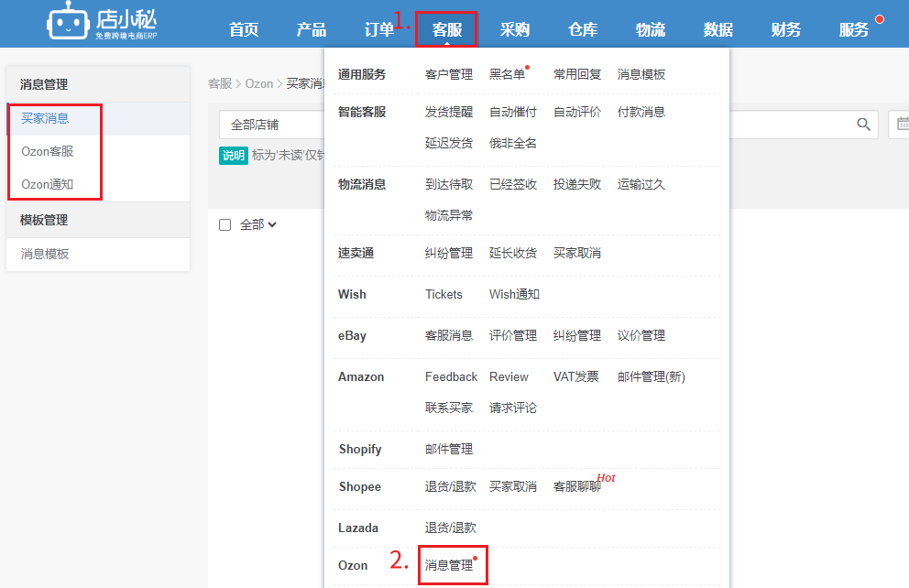
Task: Open the 仓库 top menu
Action: tap(583, 29)
